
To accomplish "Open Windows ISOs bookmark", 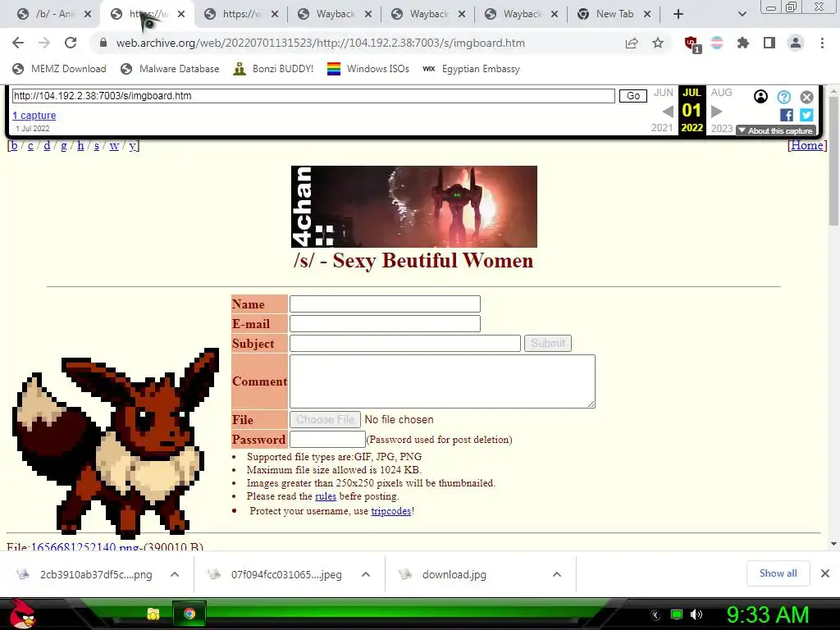I will click(368, 69).
